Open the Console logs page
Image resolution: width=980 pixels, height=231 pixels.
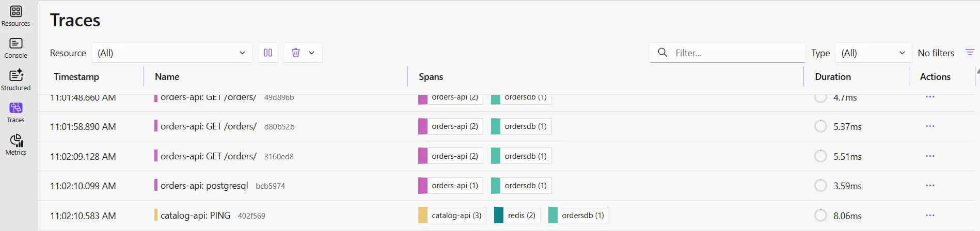pos(16,48)
